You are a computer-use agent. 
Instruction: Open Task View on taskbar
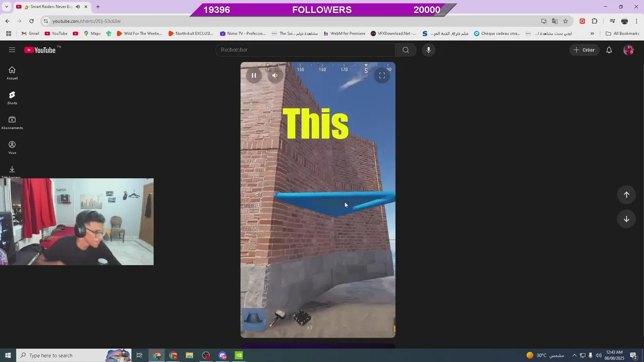[139, 355]
